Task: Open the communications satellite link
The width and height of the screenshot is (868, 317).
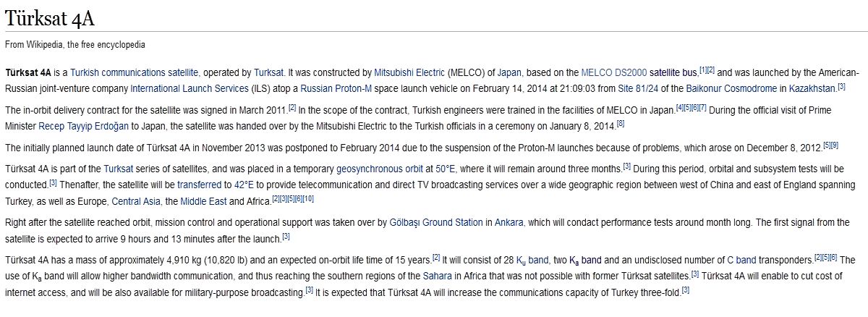Action: 153,72
